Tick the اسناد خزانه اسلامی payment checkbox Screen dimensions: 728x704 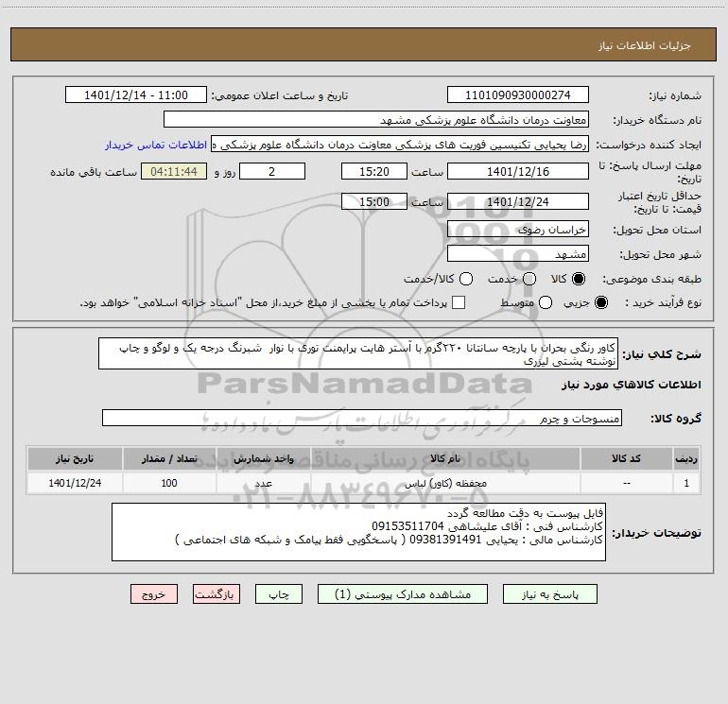tap(459, 302)
